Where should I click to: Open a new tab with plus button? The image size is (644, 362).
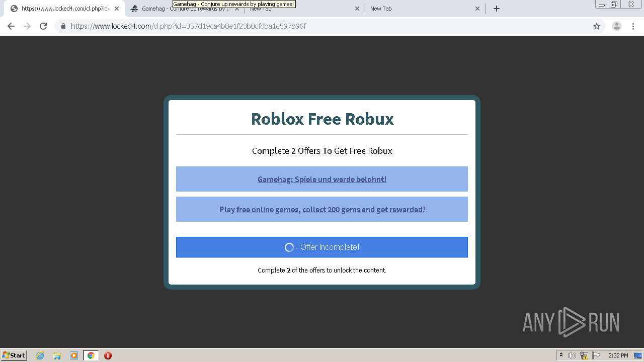pyautogui.click(x=497, y=9)
